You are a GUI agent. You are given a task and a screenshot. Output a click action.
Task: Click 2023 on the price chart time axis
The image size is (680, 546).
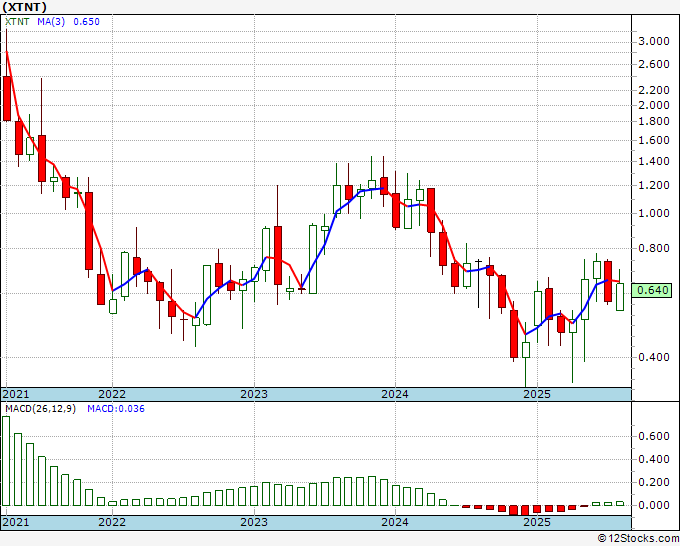point(254,394)
